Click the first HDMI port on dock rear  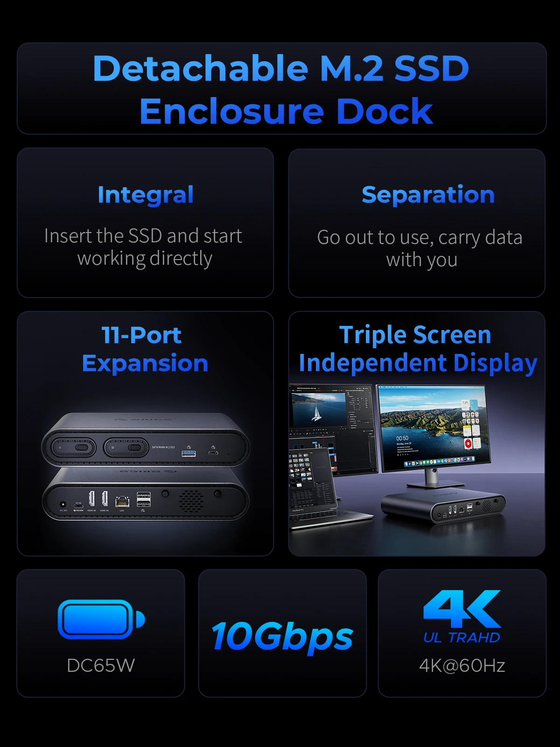(92, 499)
